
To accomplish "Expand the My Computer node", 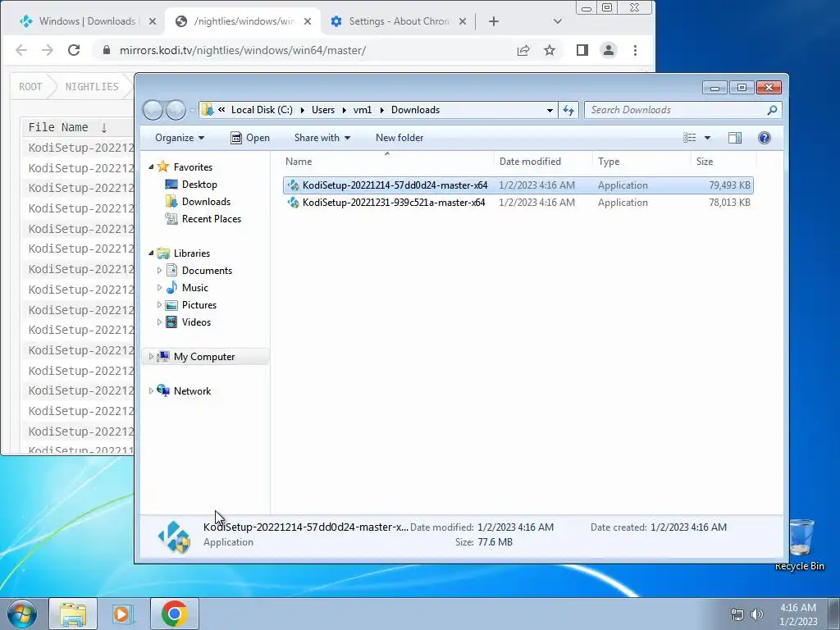I will tap(151, 356).
